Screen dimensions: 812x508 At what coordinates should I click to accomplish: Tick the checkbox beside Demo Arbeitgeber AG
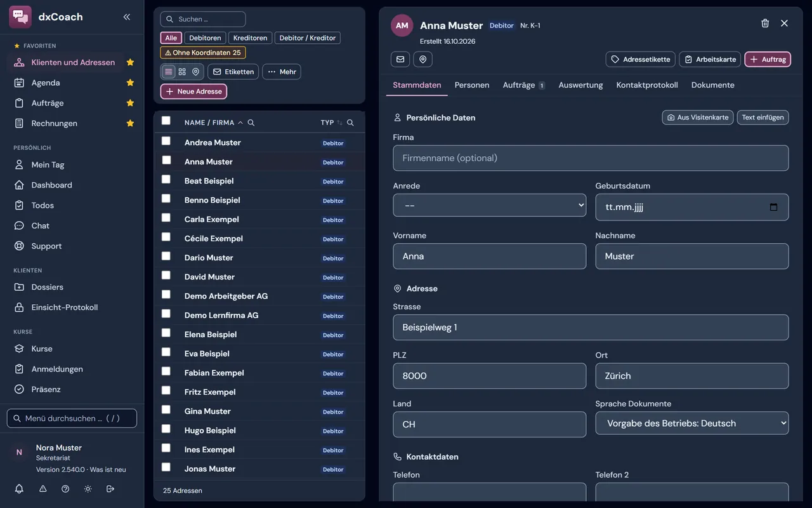[166, 295]
